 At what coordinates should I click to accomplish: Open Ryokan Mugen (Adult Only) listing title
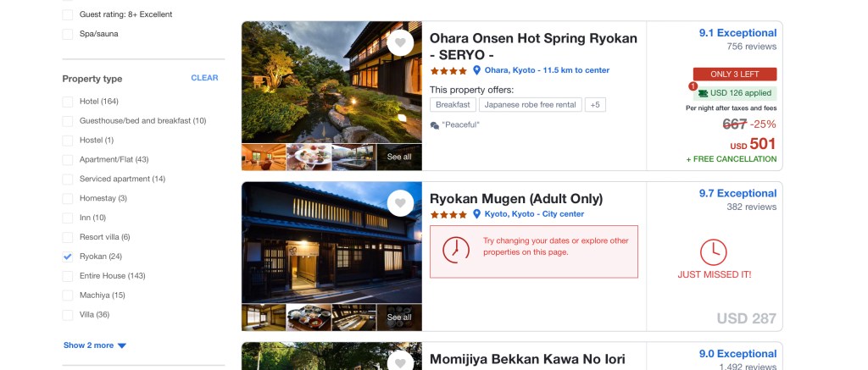(x=516, y=199)
